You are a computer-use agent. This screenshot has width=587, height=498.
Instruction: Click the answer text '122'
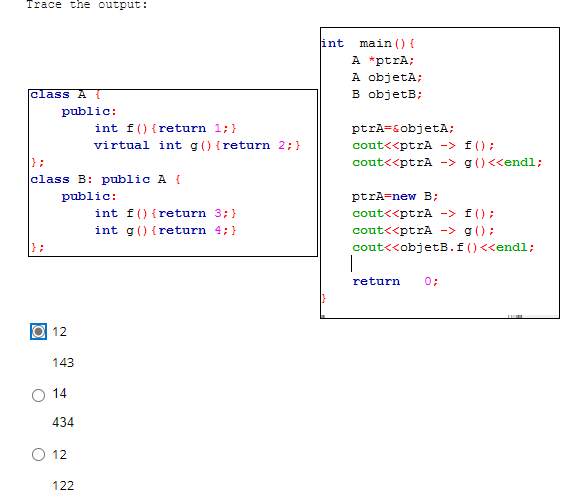63,486
